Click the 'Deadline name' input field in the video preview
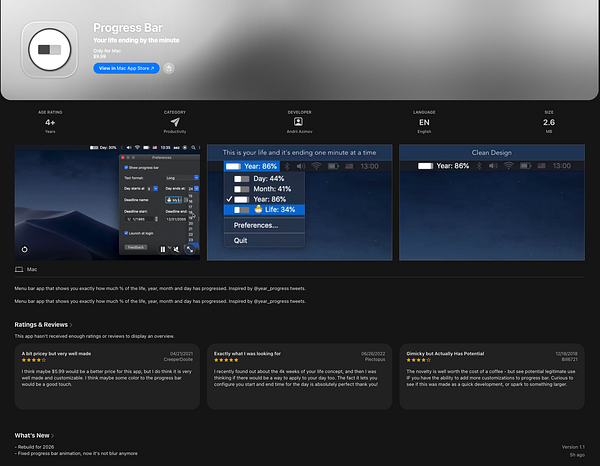The image size is (600, 466). coord(173,200)
